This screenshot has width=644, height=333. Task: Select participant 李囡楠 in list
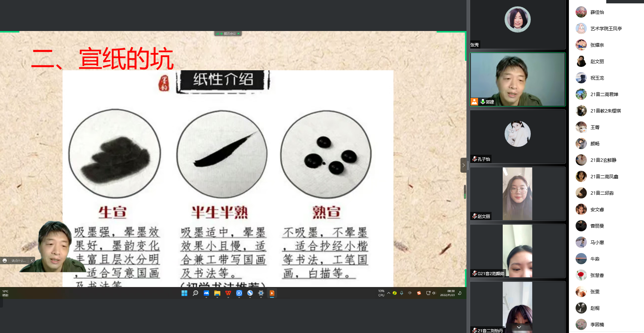[606, 325]
